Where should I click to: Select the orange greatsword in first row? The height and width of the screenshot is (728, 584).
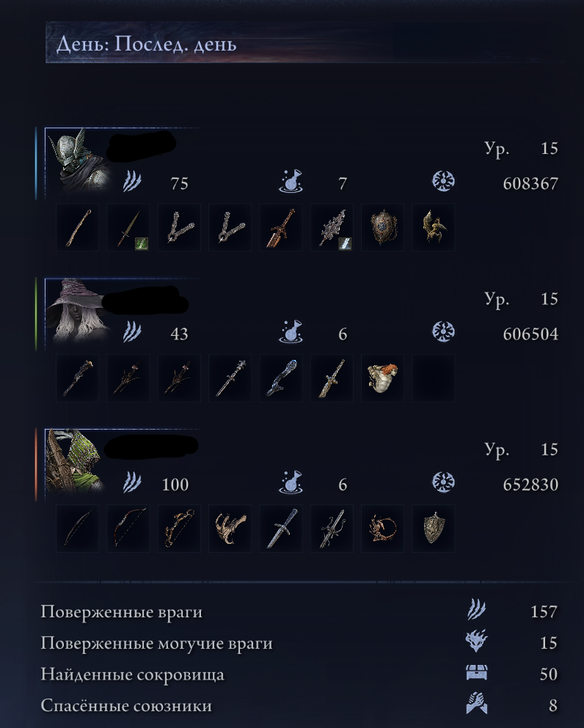(x=280, y=227)
